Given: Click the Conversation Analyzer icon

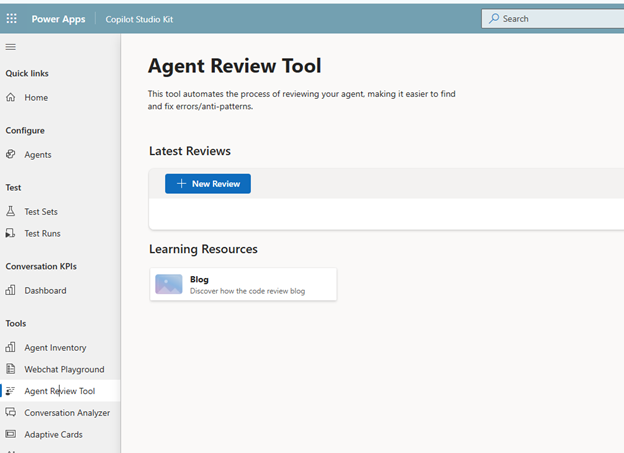Looking at the screenshot, I should [11, 412].
